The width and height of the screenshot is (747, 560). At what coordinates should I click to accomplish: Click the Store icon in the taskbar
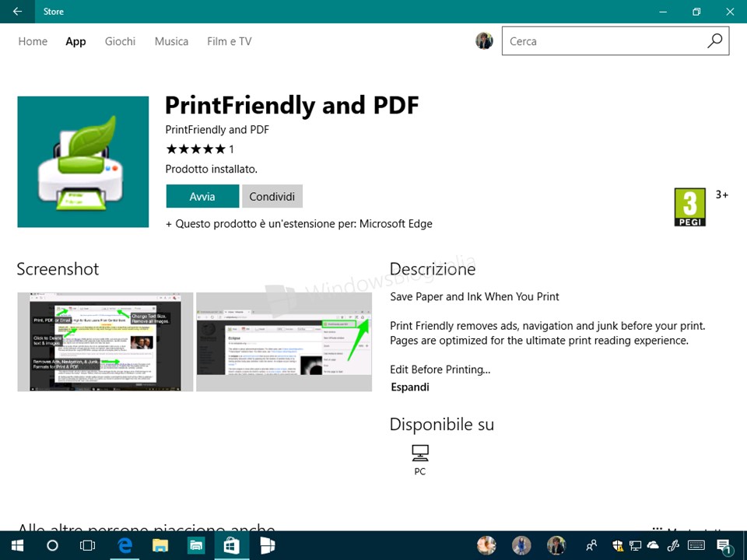coord(232,546)
